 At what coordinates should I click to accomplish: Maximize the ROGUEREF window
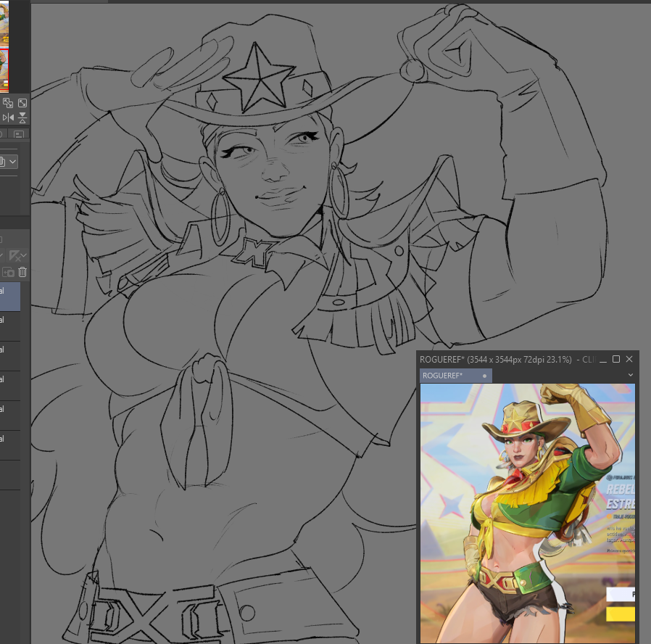(x=616, y=359)
